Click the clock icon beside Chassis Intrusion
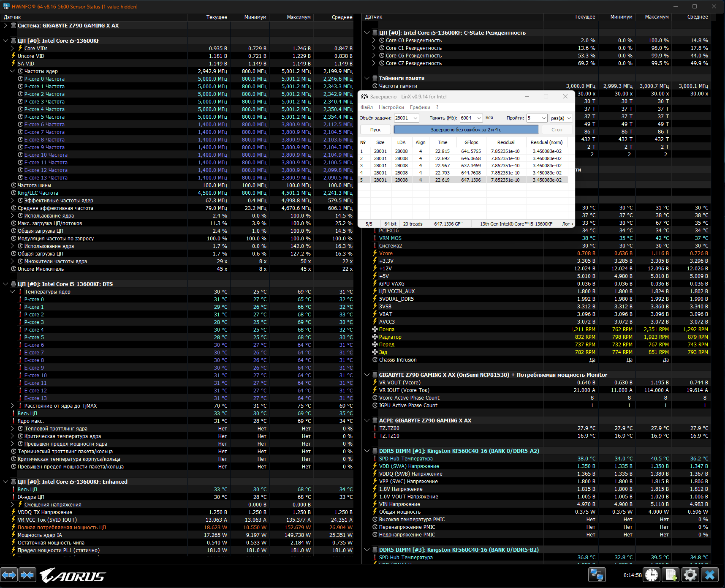Screen dimensions: 725x588 pos(375,359)
